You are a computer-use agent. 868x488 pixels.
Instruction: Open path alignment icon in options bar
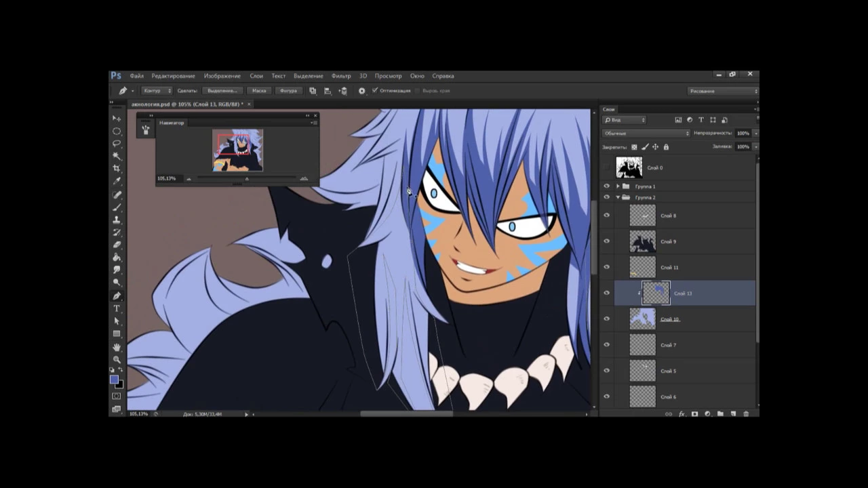(x=328, y=91)
